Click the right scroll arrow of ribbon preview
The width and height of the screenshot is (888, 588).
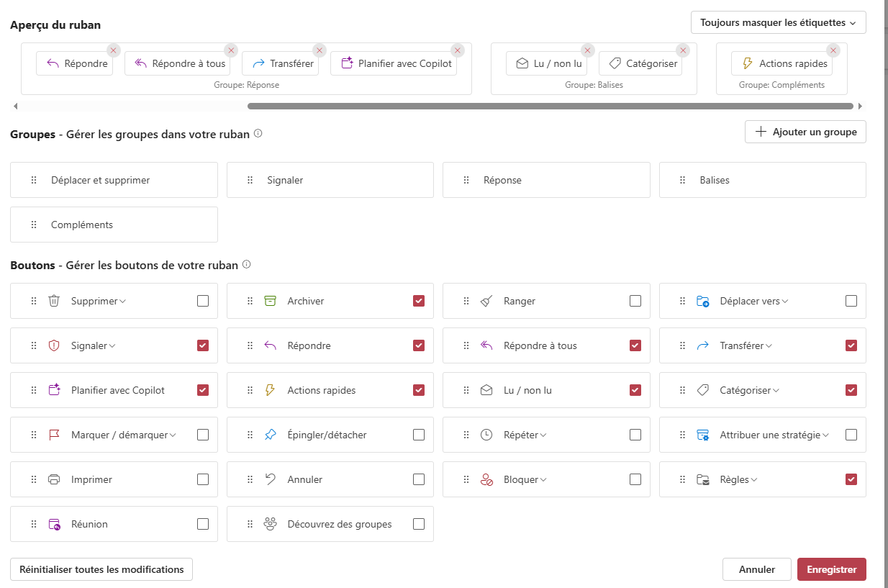[860, 106]
